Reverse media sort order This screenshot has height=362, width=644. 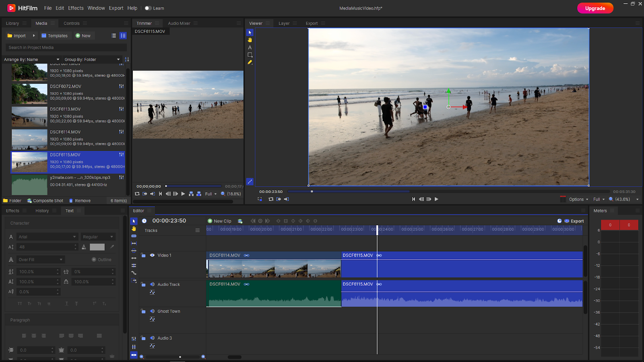click(x=127, y=59)
